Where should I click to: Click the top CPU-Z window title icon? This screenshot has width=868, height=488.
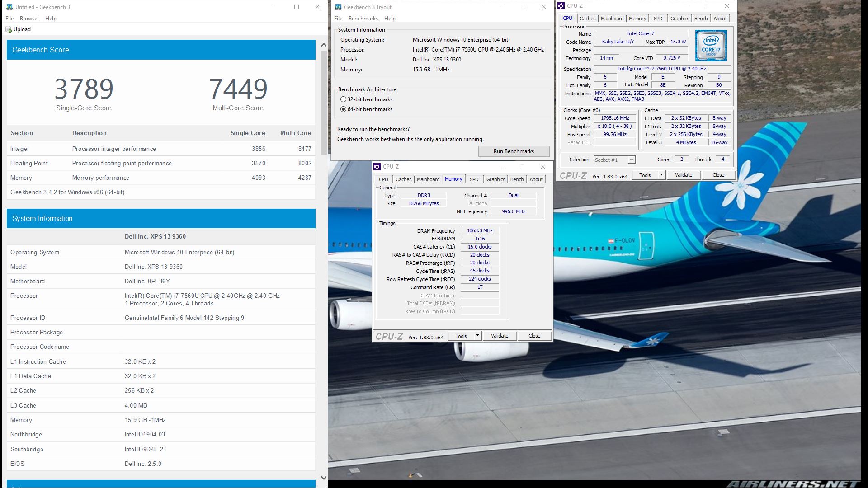click(x=561, y=6)
